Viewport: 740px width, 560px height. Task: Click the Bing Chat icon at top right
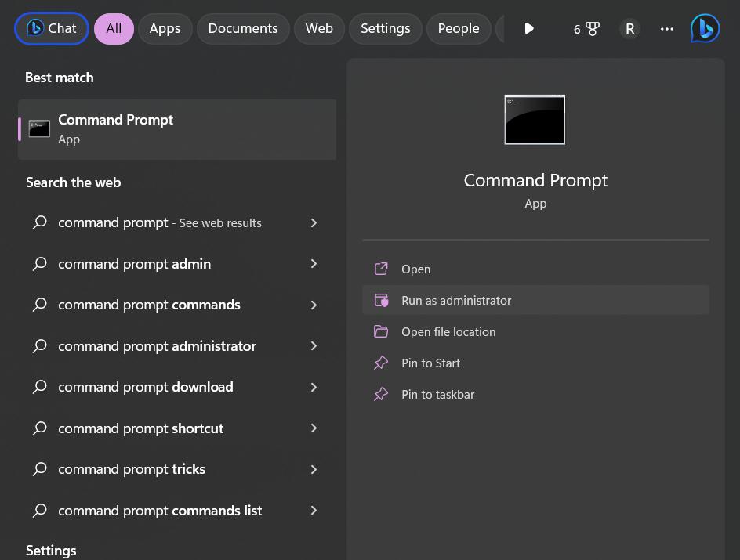[x=705, y=29]
